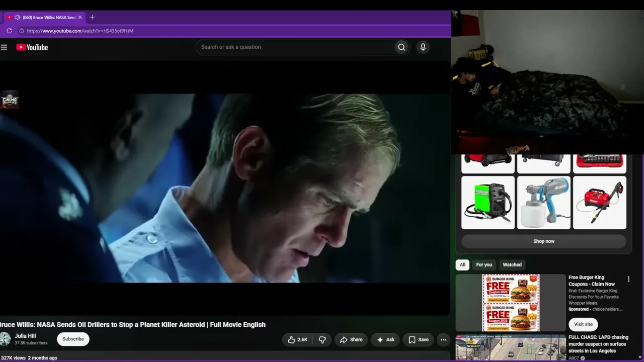Visit the Julia Hill channel name link
This screenshot has width=644, height=362.
click(25, 336)
